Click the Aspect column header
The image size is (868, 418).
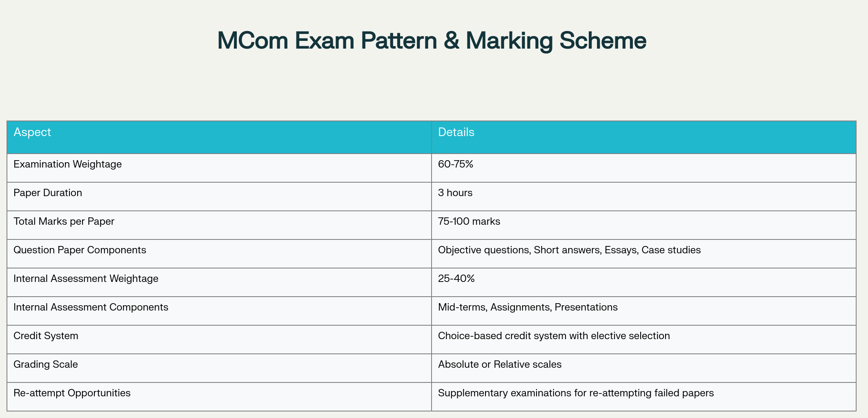[x=32, y=132]
